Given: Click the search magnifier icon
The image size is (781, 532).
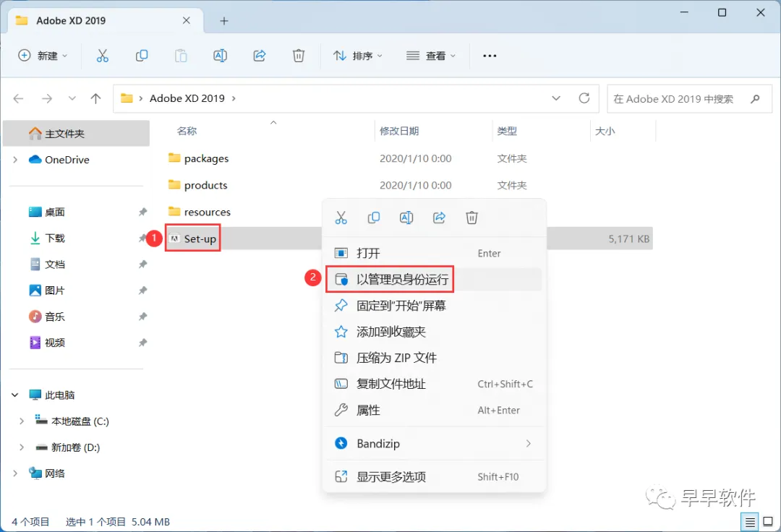Looking at the screenshot, I should click(x=755, y=98).
